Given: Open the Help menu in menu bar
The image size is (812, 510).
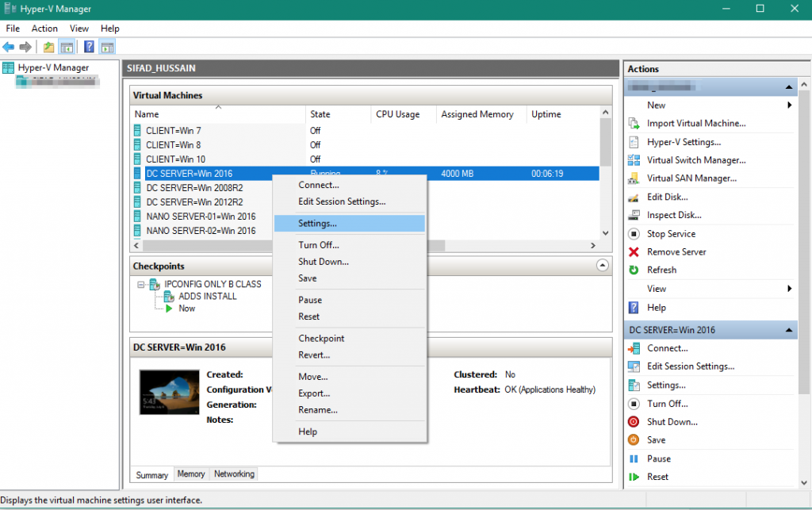Looking at the screenshot, I should 109,29.
